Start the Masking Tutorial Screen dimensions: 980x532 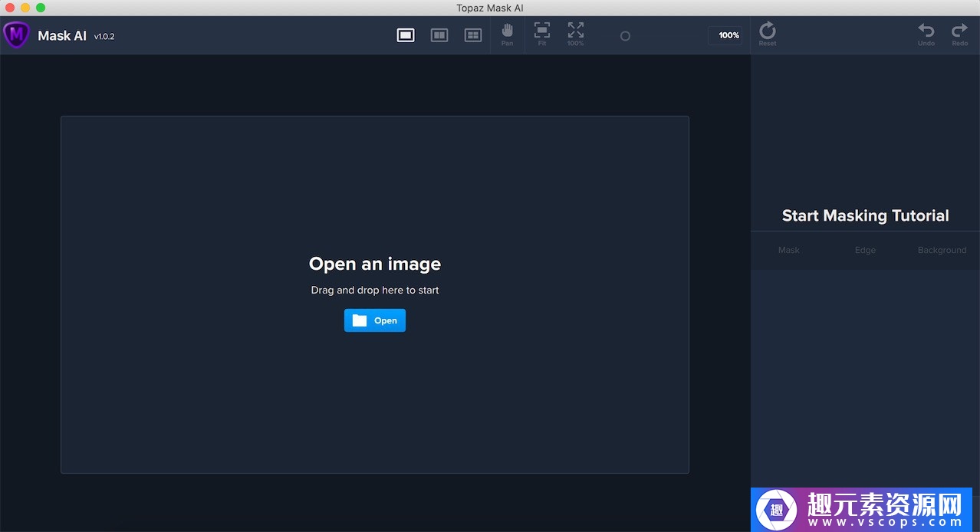[865, 216]
